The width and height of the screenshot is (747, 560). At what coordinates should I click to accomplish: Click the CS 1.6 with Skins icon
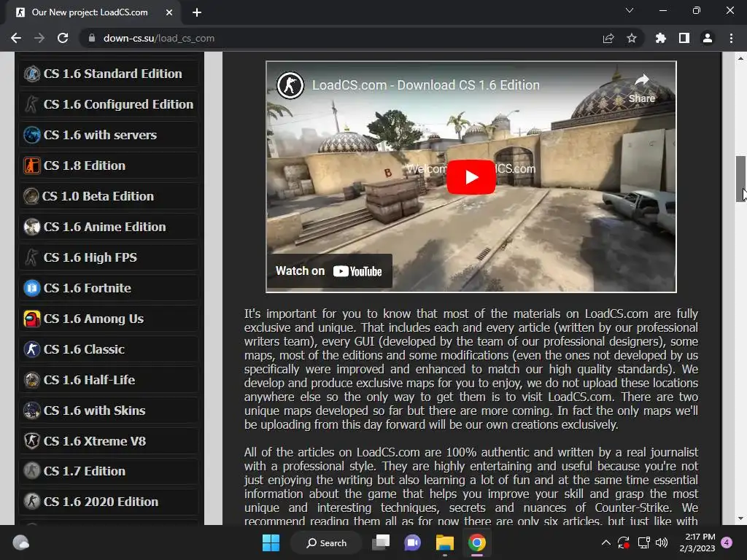[x=32, y=411]
